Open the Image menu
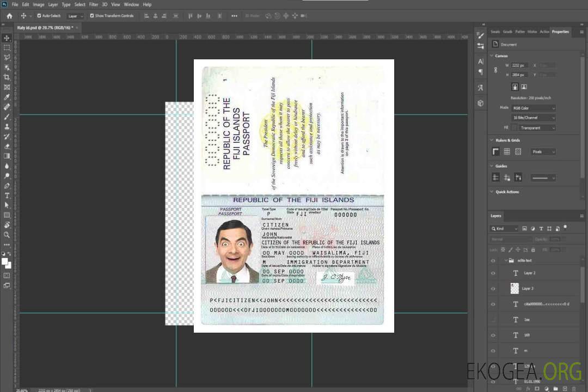Screen dimensions: 588x392 pos(38,4)
